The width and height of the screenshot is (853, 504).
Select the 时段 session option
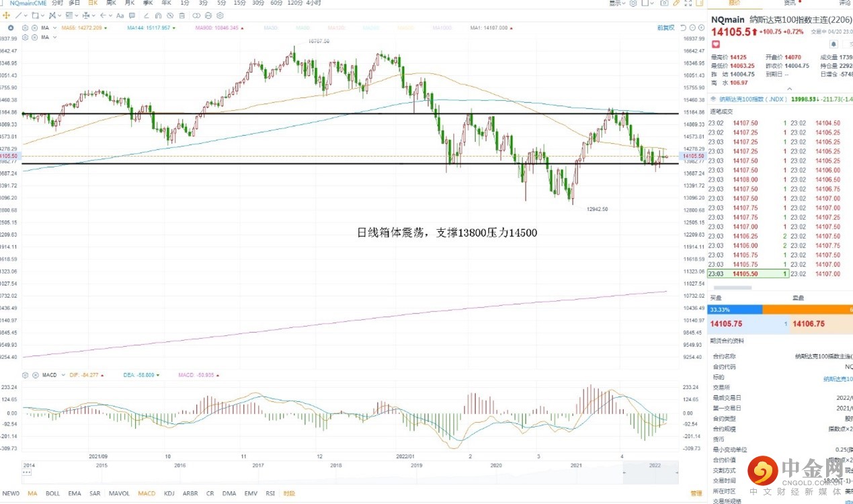click(289, 493)
